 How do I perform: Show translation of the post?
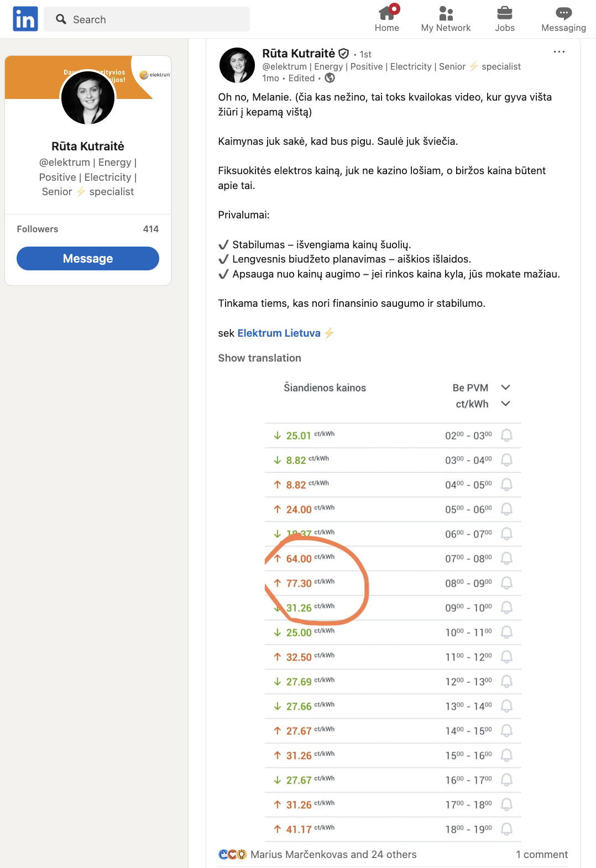pyautogui.click(x=259, y=358)
